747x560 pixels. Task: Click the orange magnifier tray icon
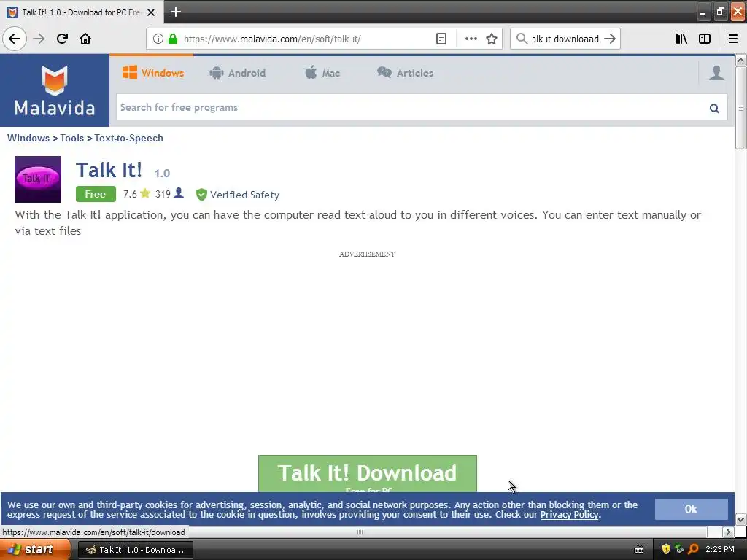tap(693, 549)
